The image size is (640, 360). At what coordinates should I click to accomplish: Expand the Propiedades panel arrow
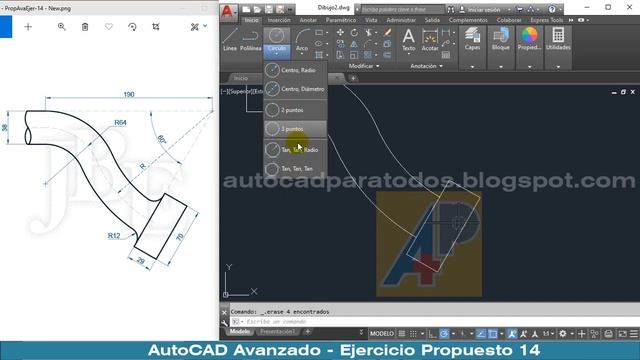[x=529, y=67]
